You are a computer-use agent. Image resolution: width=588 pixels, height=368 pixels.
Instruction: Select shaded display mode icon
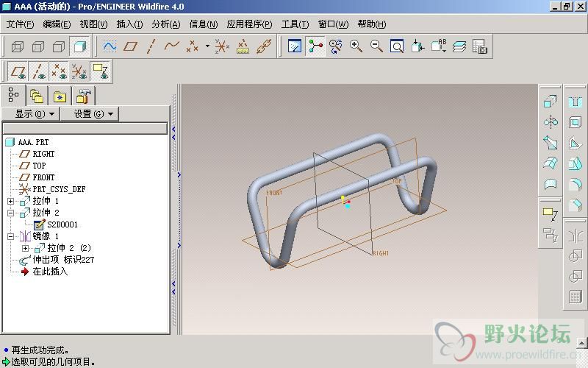[79, 46]
